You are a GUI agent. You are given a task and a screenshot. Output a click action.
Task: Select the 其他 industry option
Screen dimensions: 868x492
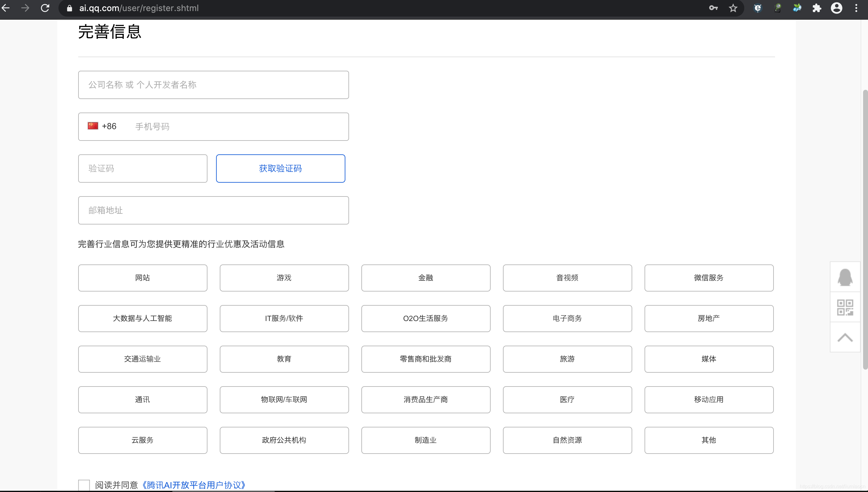[709, 440]
